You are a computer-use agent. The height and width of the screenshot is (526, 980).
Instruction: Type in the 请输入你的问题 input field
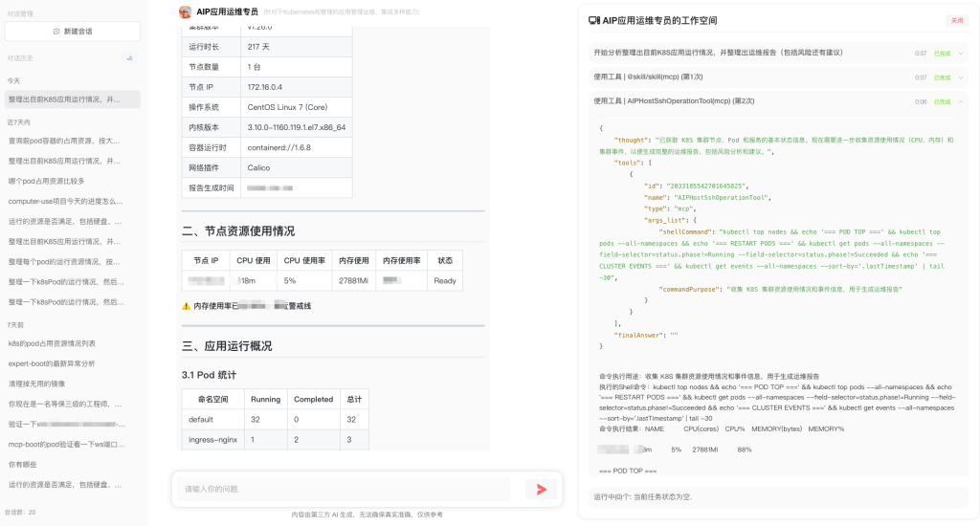(x=346, y=490)
